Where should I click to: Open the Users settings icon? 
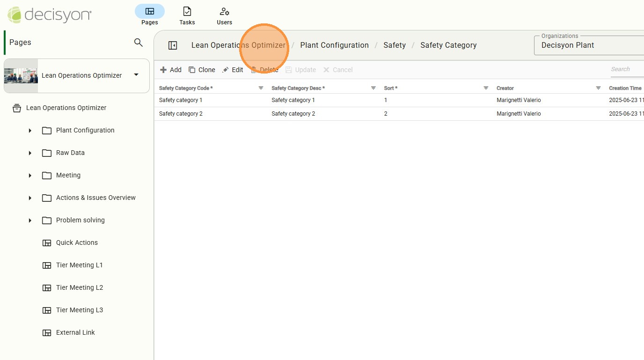[x=224, y=11]
